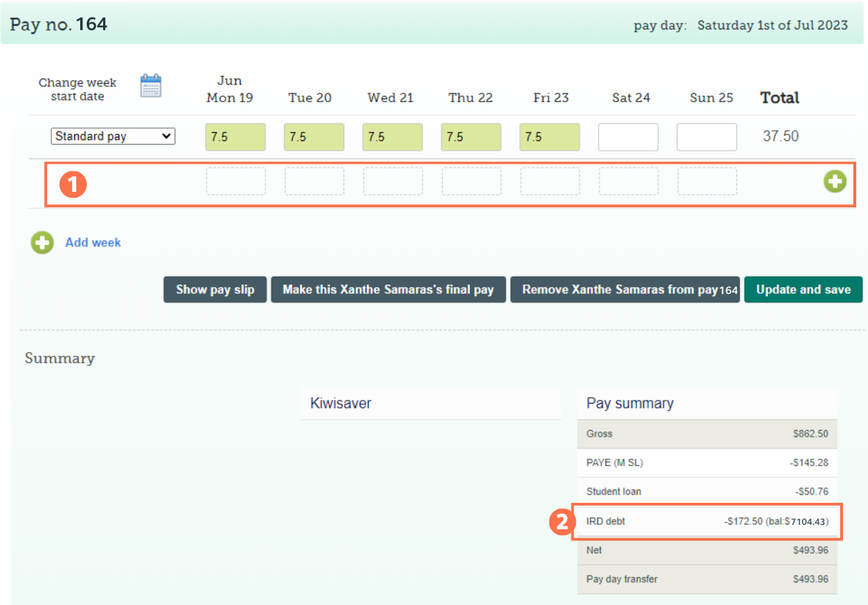The width and height of the screenshot is (868, 605).
Task: Click the Show pay slip button
Action: click(215, 290)
